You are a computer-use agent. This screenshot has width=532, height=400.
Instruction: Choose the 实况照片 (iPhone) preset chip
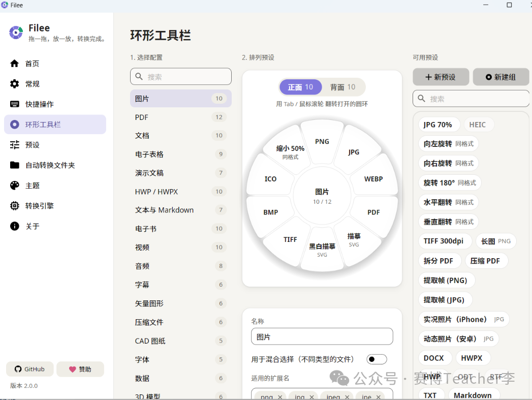pos(463,319)
